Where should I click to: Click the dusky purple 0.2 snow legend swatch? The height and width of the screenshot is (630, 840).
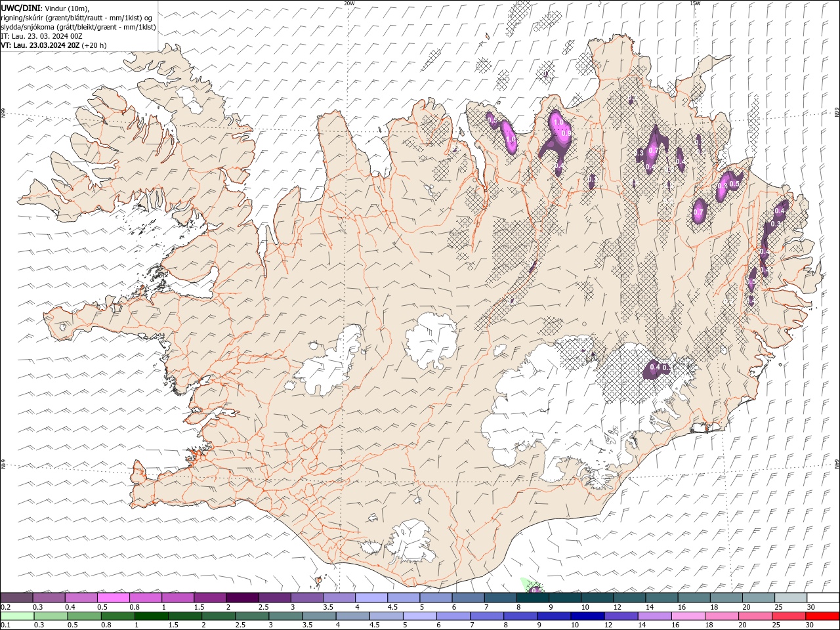[17, 597]
